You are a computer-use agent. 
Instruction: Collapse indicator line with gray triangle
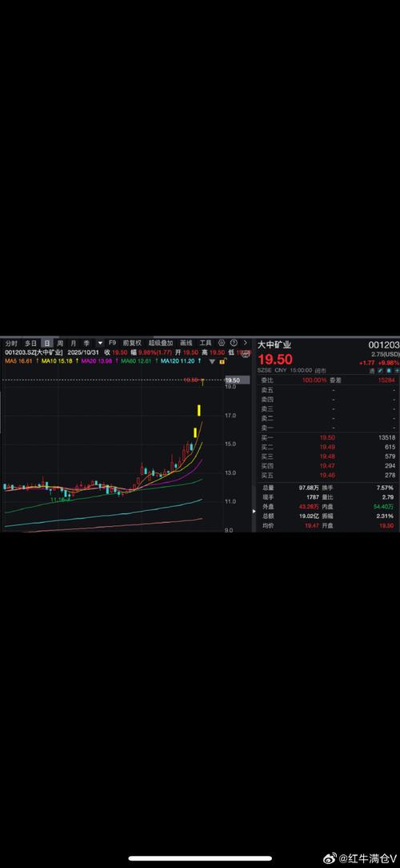tap(213, 361)
